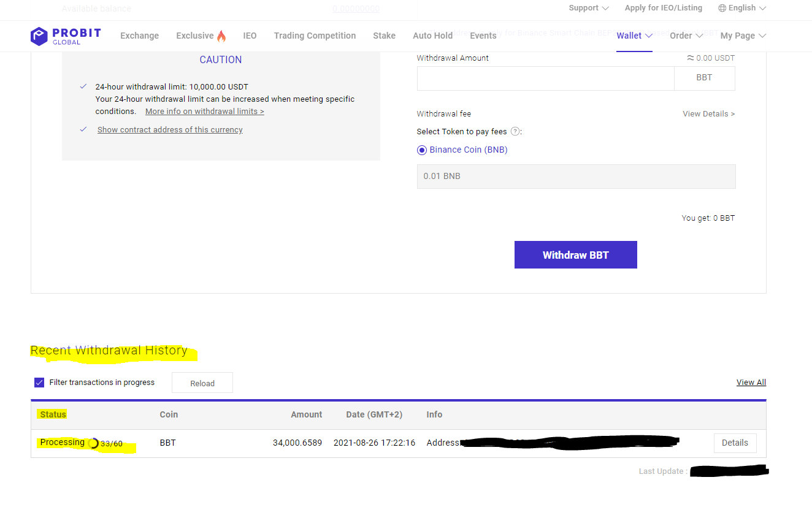Click the 33/60 confirmation progress text

(112, 444)
